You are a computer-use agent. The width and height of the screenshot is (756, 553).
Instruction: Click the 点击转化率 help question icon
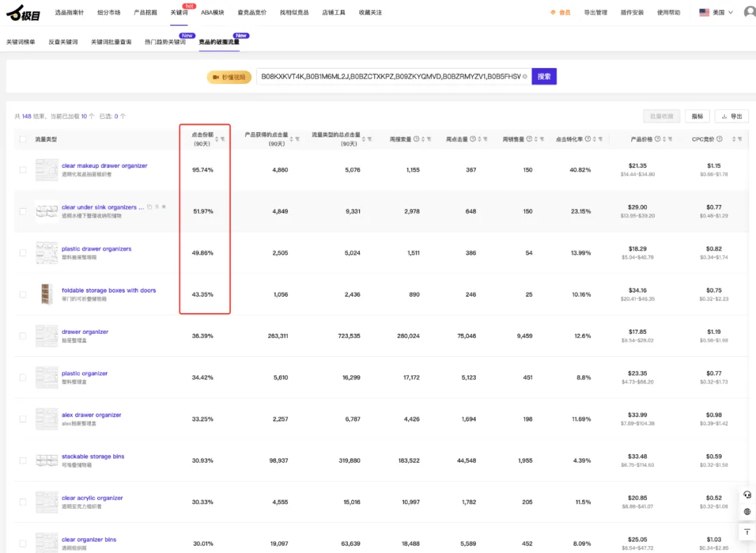pos(588,139)
